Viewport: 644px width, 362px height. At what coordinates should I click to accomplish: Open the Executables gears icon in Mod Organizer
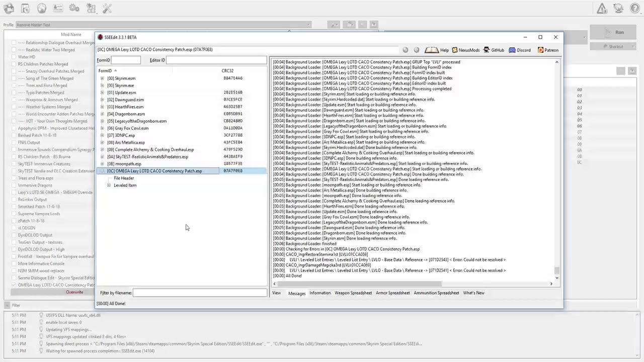(x=74, y=8)
